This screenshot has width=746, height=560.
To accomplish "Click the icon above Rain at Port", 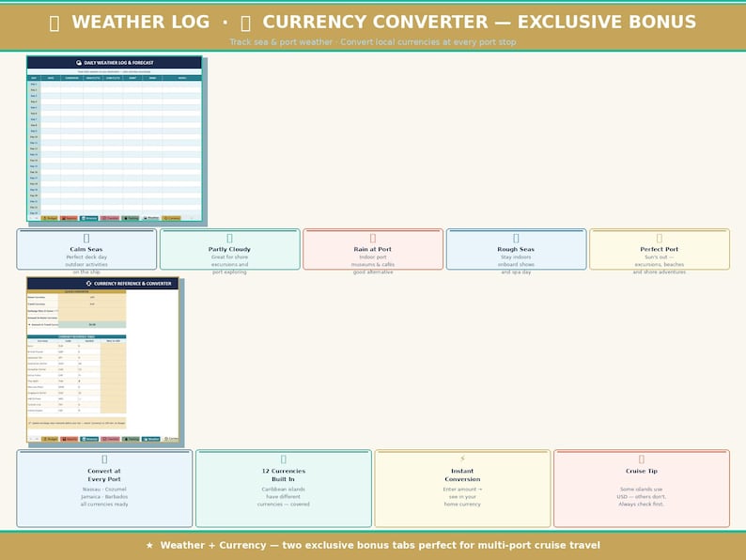I will [x=373, y=238].
